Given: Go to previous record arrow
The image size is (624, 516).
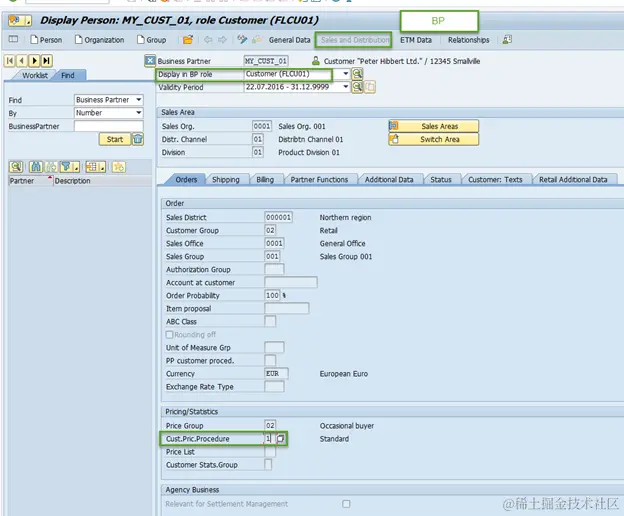Looking at the screenshot, I should click(x=22, y=60).
